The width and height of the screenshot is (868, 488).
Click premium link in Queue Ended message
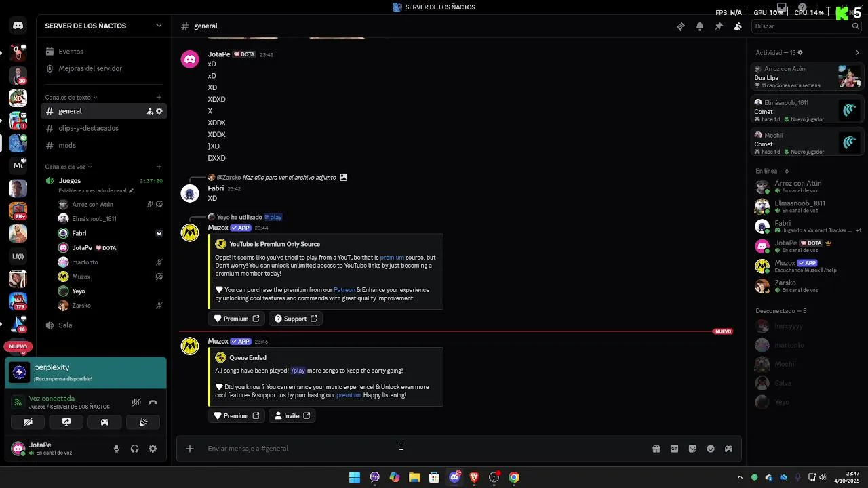(349, 395)
